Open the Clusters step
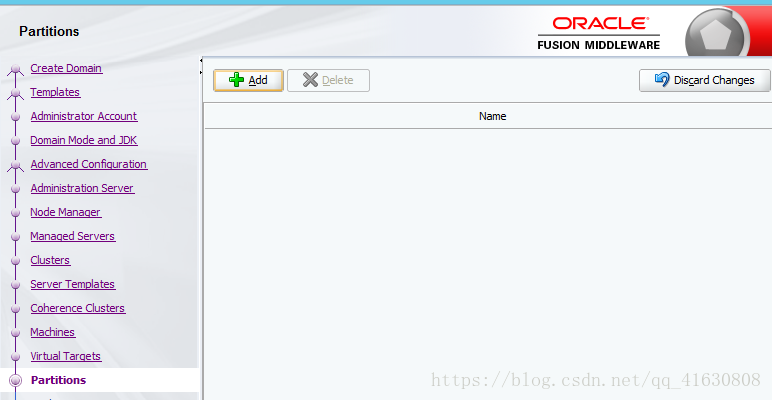Viewport: 772px width, 400px height. [x=50, y=260]
